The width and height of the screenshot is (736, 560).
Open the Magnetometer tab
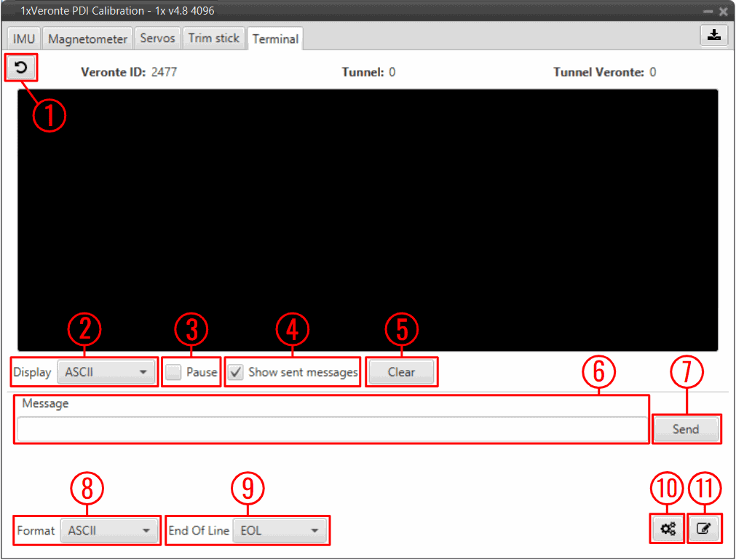pos(87,39)
